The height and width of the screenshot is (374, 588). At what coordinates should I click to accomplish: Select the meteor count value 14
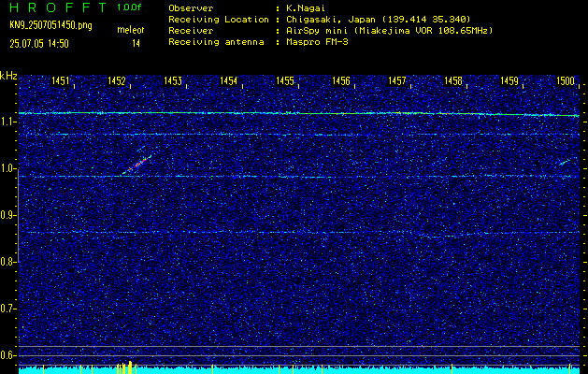[136, 44]
